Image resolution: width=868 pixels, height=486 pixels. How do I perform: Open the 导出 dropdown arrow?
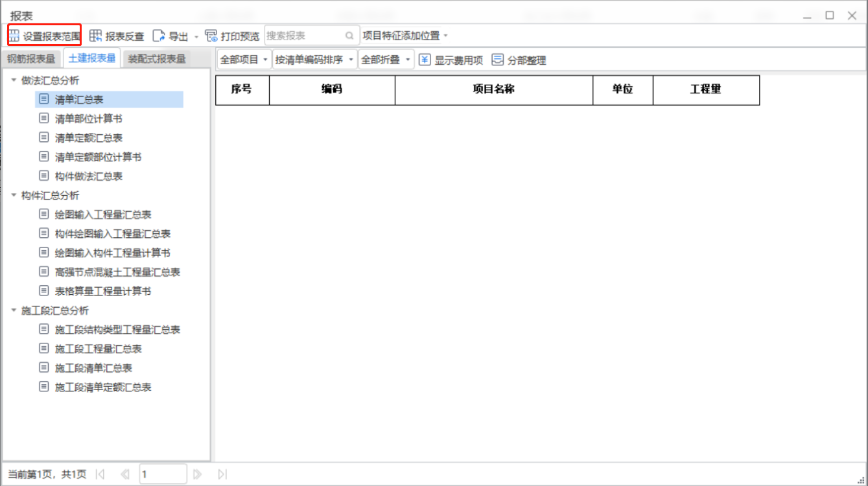(x=196, y=36)
